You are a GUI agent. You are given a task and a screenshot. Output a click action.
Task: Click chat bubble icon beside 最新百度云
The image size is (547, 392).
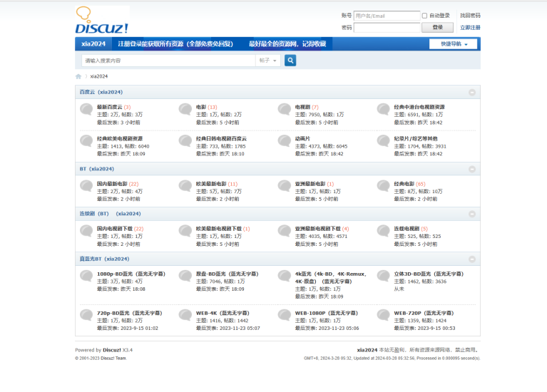[x=86, y=110]
